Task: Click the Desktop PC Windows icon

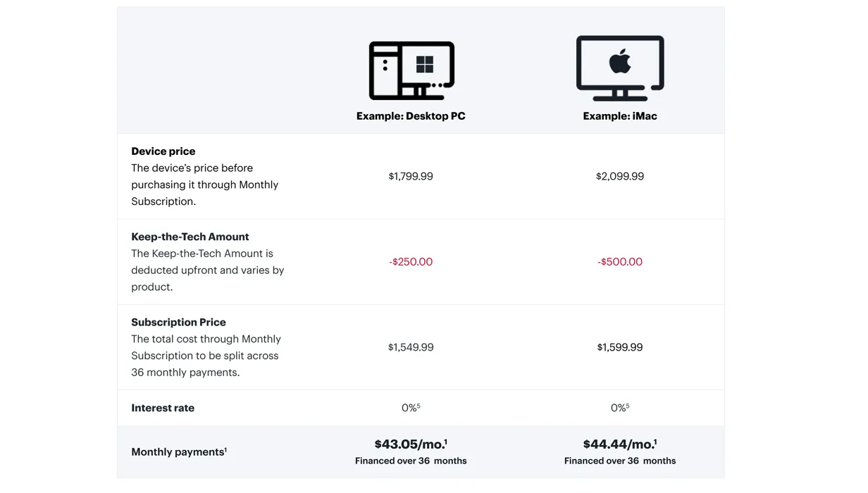Action: click(x=411, y=70)
